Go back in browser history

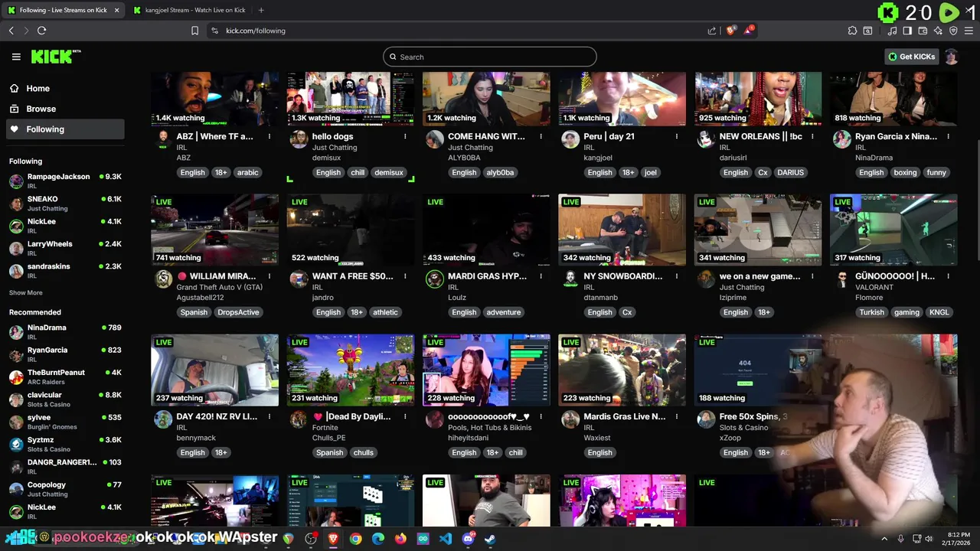[x=11, y=31]
